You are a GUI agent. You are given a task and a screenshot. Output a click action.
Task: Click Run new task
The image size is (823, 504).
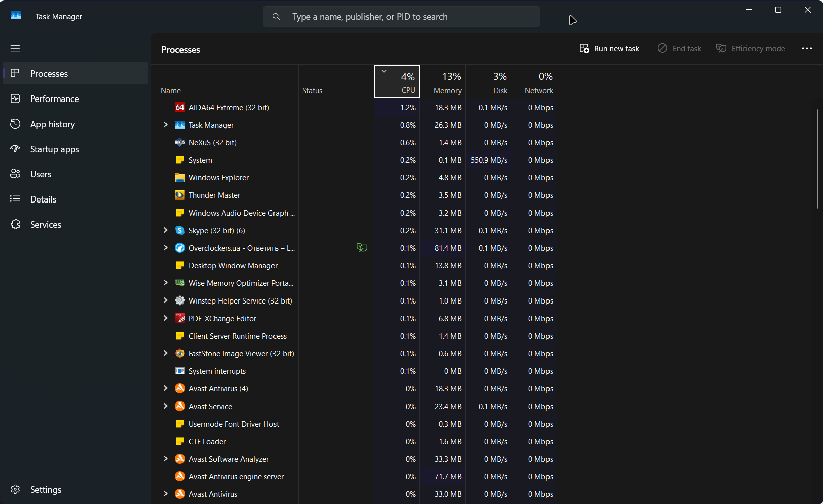pos(609,48)
